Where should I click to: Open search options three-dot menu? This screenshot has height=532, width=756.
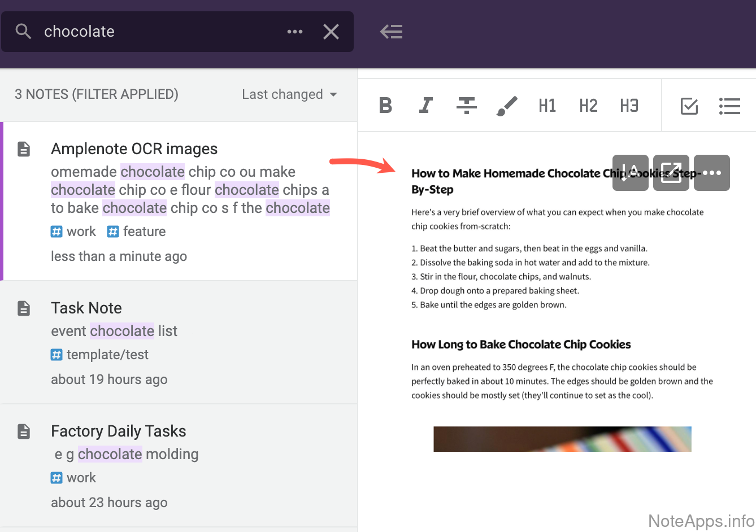click(294, 32)
